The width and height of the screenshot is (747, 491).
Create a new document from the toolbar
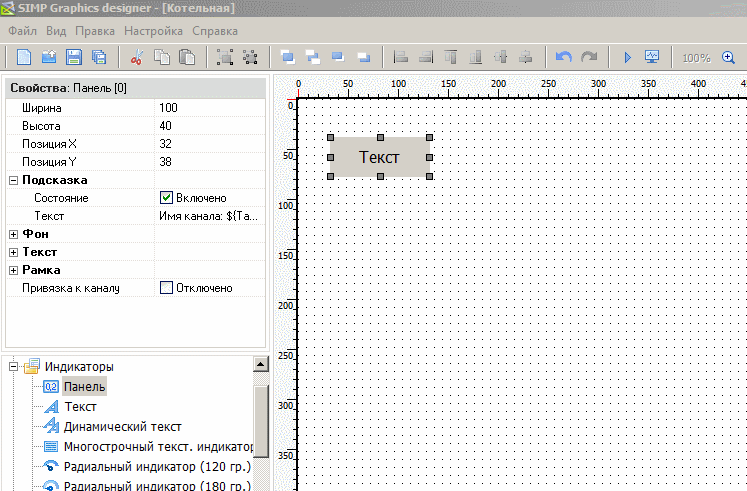[24, 57]
